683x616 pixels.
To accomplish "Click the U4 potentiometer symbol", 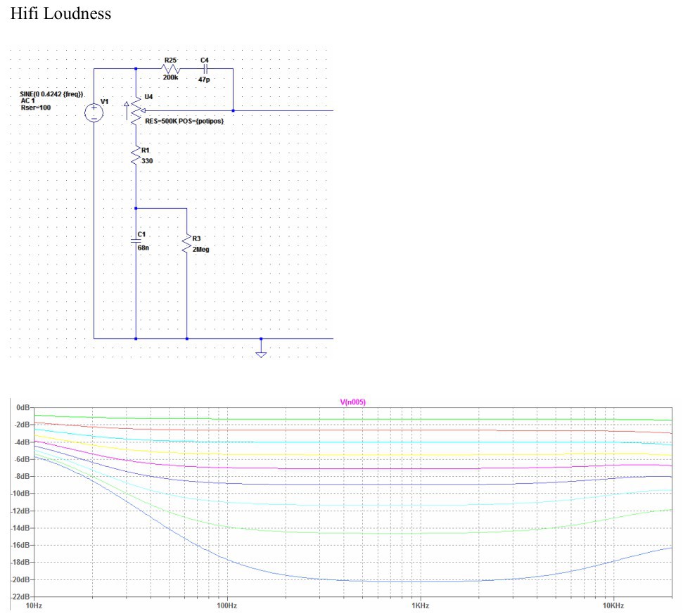I will coord(136,110).
